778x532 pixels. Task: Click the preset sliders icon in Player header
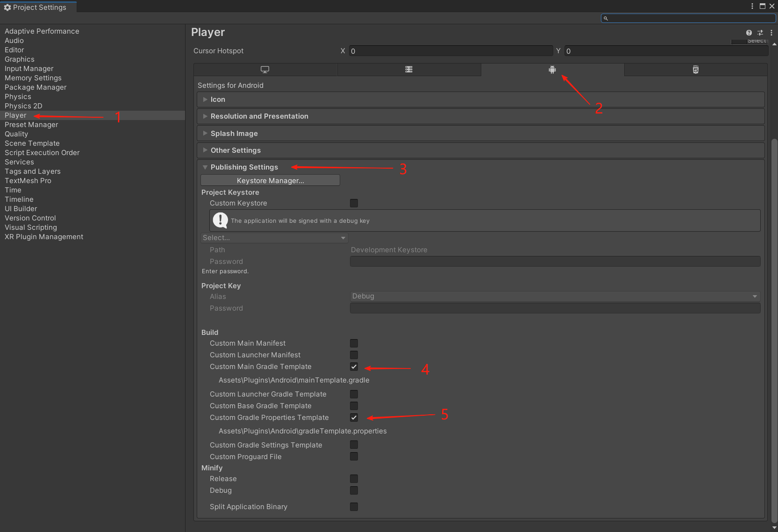pyautogui.click(x=760, y=33)
